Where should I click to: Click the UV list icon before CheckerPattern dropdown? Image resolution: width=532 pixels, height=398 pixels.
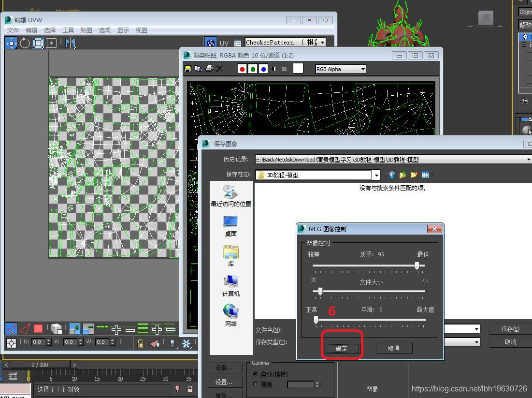(238, 43)
